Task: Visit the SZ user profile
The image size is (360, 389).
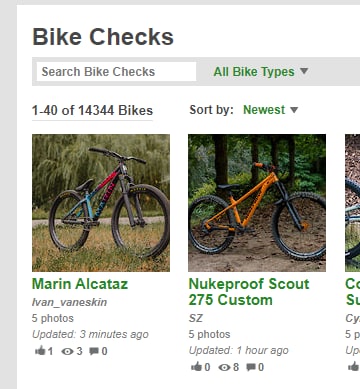Action: [x=196, y=318]
